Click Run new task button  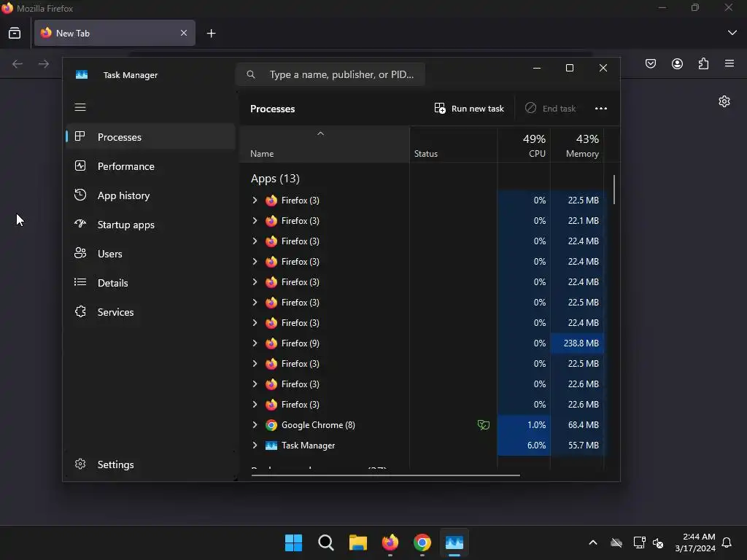click(469, 109)
